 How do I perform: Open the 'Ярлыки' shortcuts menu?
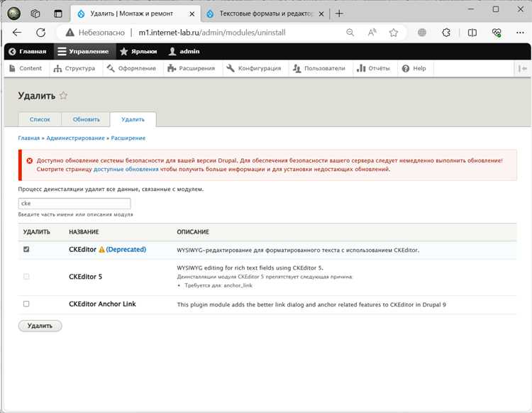138,51
